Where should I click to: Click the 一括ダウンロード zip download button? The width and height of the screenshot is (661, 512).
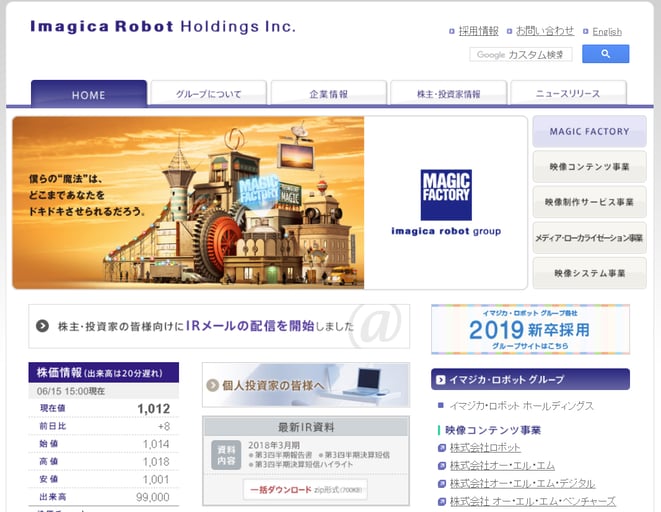point(305,490)
